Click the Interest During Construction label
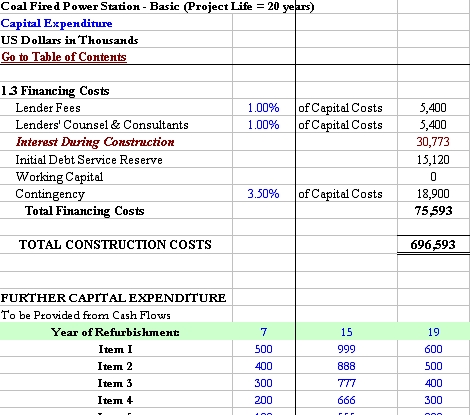470x415 pixels. pyautogui.click(x=95, y=142)
